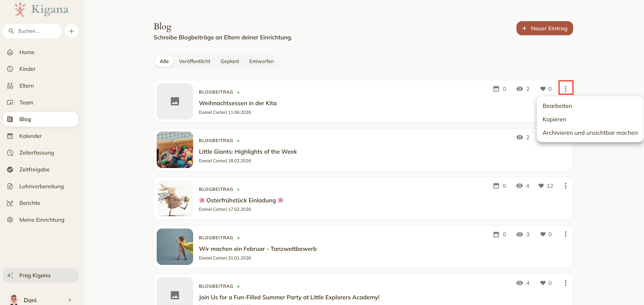The width and height of the screenshot is (644, 305).
Task: Open three-dot menu for Osterfrühstück Einladung
Action: point(565,186)
